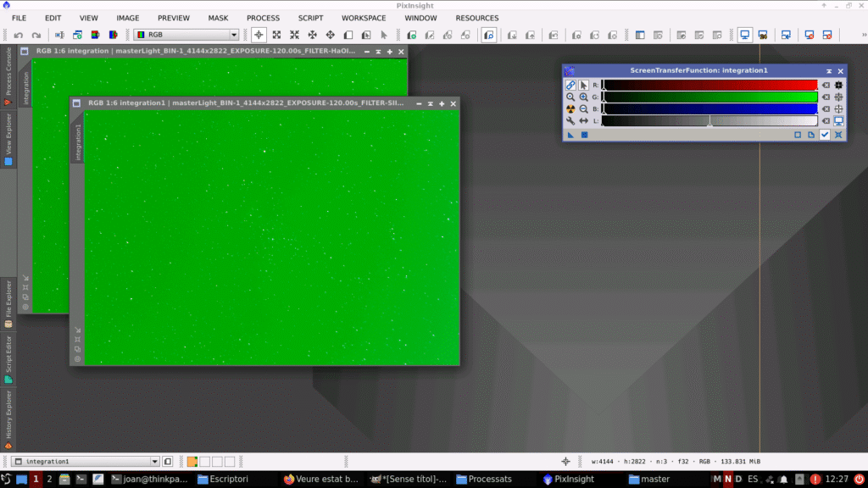Click the Reset icon in ScreenTransferFunction

[x=838, y=135]
